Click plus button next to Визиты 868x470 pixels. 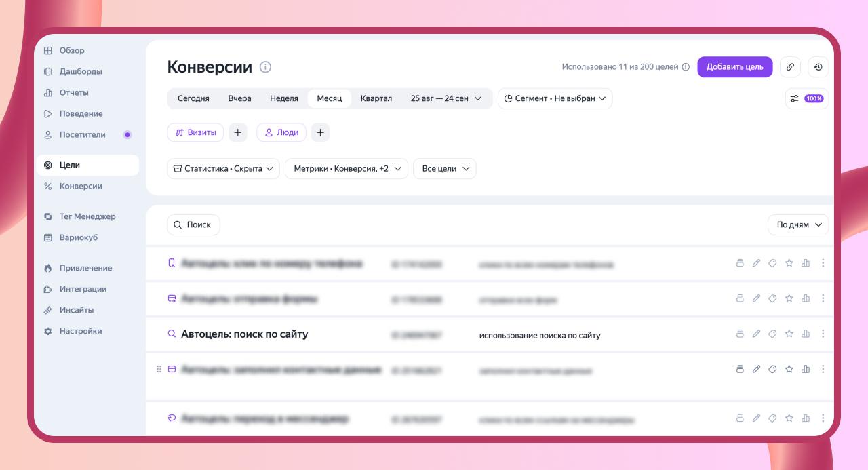(x=237, y=133)
